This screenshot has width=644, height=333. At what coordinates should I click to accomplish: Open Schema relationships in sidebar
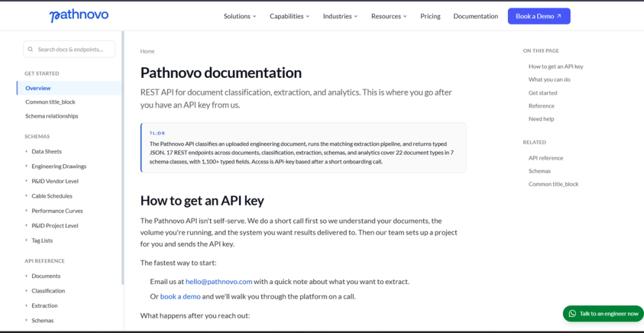point(52,116)
